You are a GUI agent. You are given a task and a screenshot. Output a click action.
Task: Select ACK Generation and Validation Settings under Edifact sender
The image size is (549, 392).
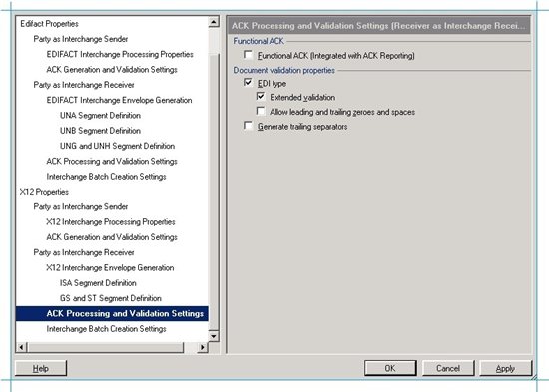[112, 69]
